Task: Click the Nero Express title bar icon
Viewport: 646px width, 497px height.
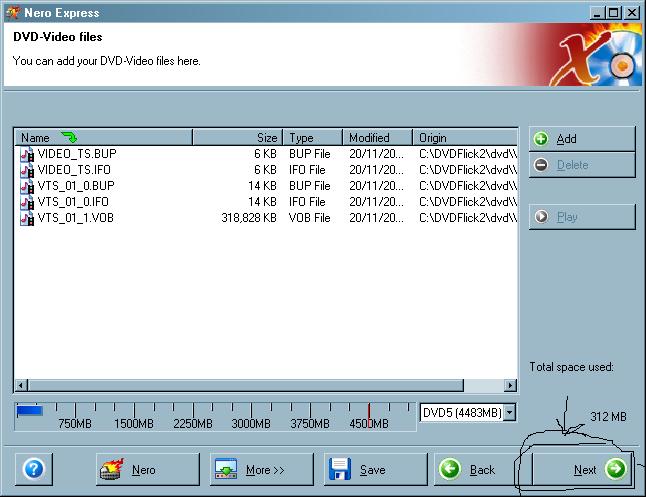Action: pyautogui.click(x=12, y=13)
